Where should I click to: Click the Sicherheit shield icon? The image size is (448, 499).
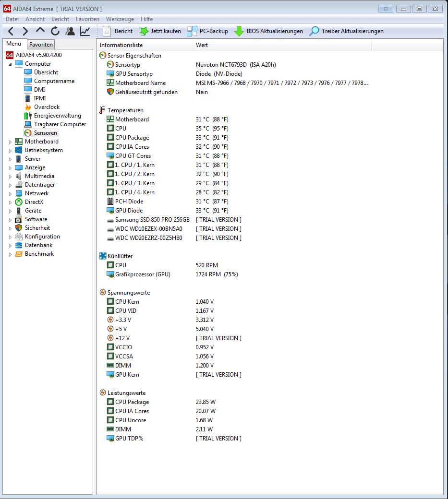(19, 228)
